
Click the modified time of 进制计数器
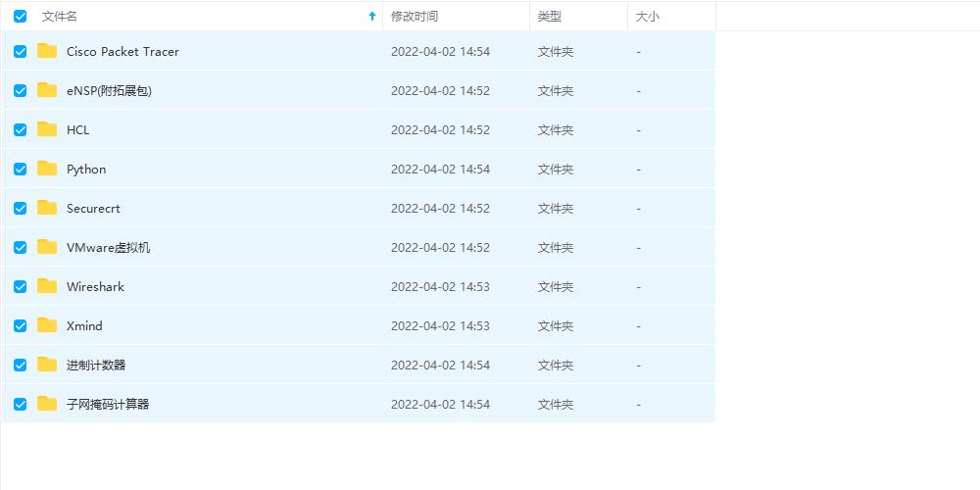point(441,365)
